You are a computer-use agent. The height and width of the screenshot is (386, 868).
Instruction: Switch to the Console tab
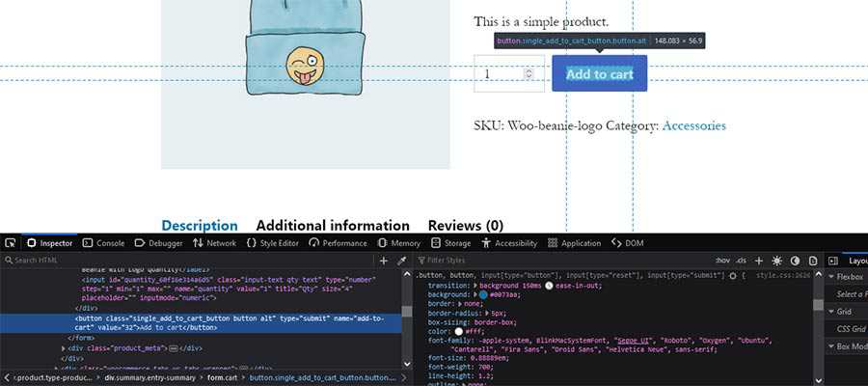coord(102,243)
